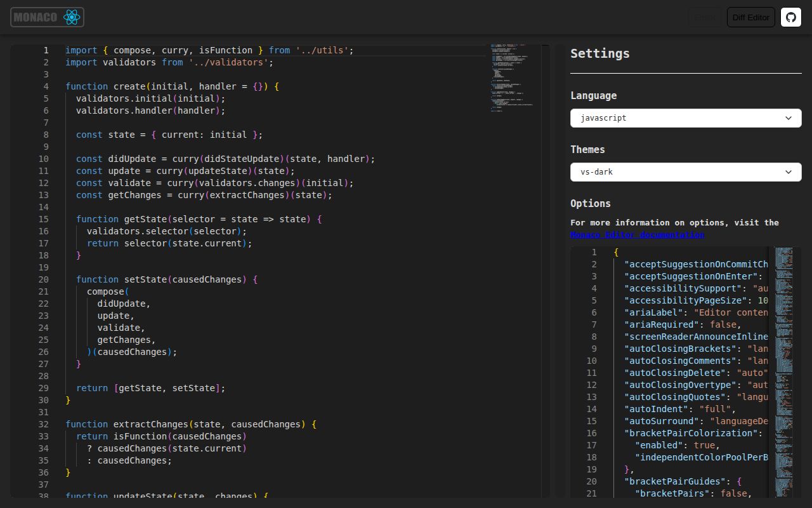
Task: Click line number 4 in main editor
Action: click(46, 86)
